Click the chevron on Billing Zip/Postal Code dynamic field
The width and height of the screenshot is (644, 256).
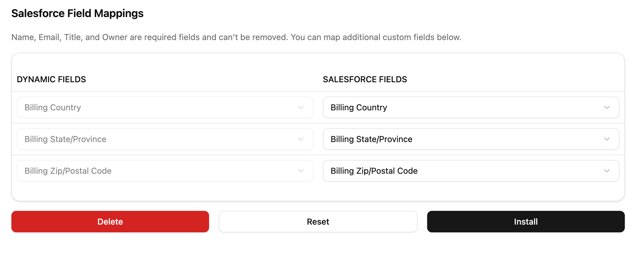click(300, 171)
